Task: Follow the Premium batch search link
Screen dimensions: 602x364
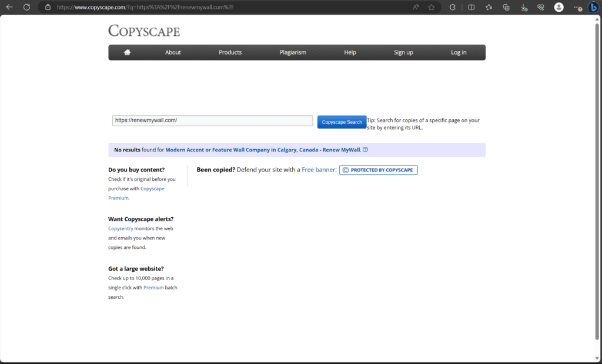Action: [x=153, y=287]
